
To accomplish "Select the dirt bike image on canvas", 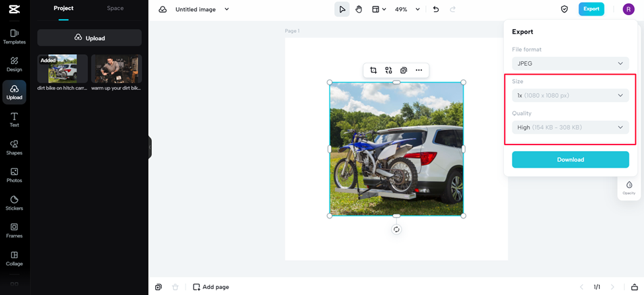I will 396,149.
